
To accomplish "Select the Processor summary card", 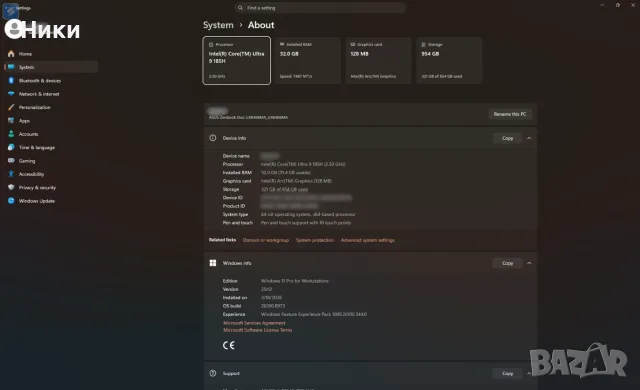I will pos(237,60).
